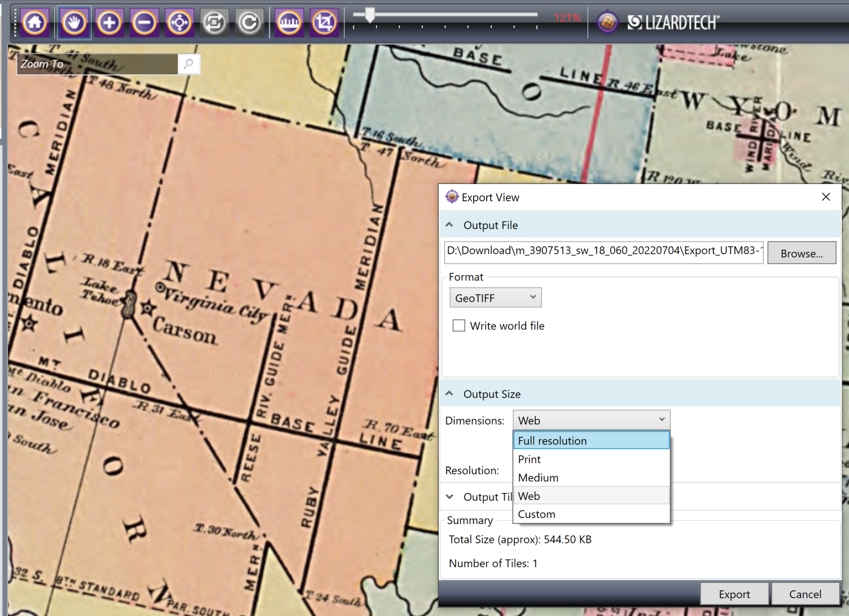Click the zoom slider handle

click(370, 15)
